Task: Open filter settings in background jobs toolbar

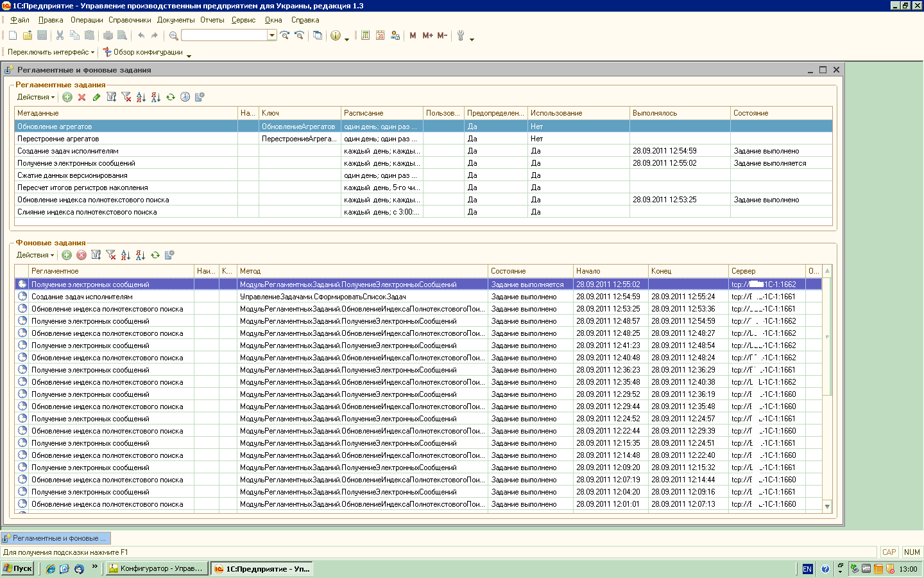Action: coord(96,255)
